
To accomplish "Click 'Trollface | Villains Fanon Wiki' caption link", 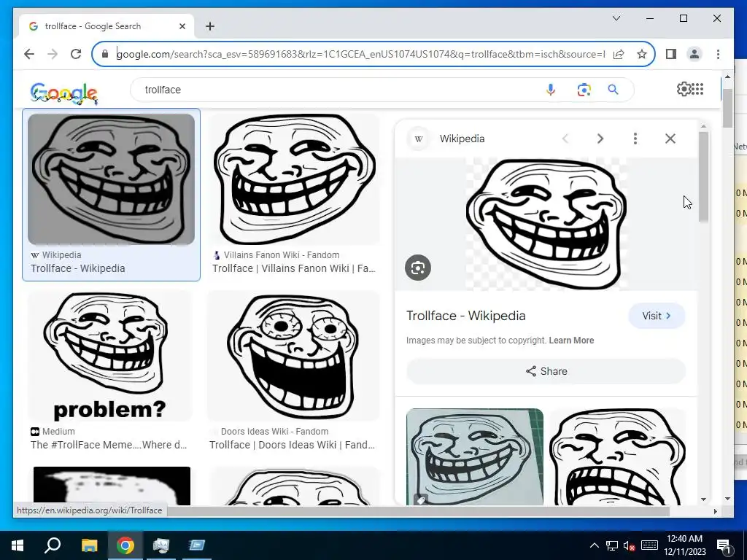I will click(293, 268).
